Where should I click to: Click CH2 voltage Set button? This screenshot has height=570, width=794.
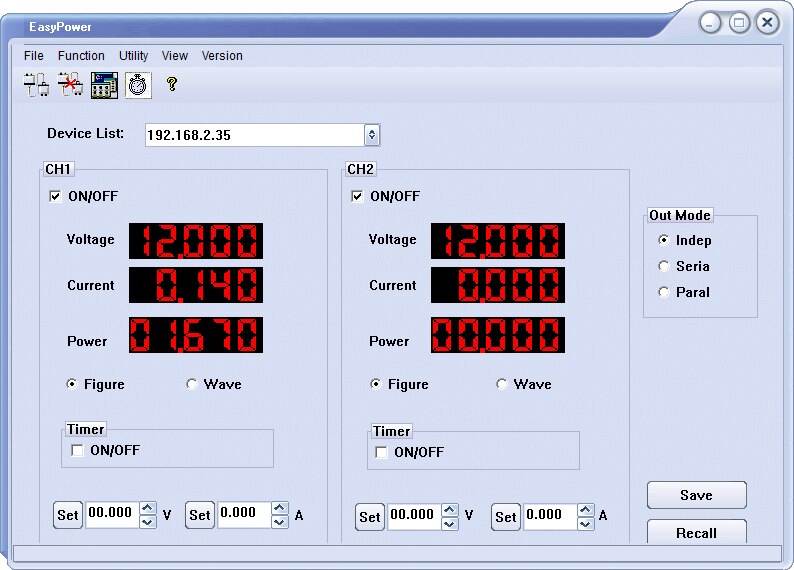point(370,517)
